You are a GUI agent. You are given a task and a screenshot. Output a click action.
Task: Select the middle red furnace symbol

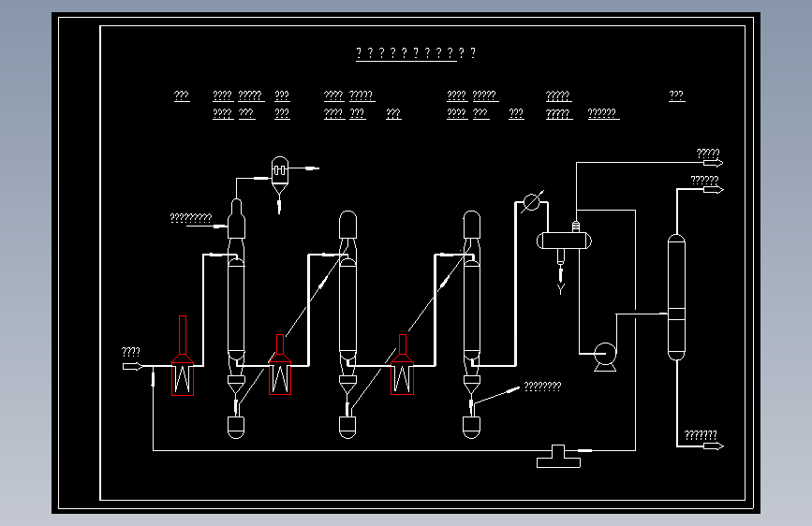[280, 364]
